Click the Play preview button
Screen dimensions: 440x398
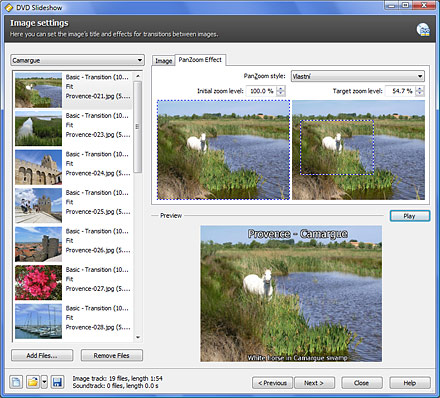click(410, 216)
